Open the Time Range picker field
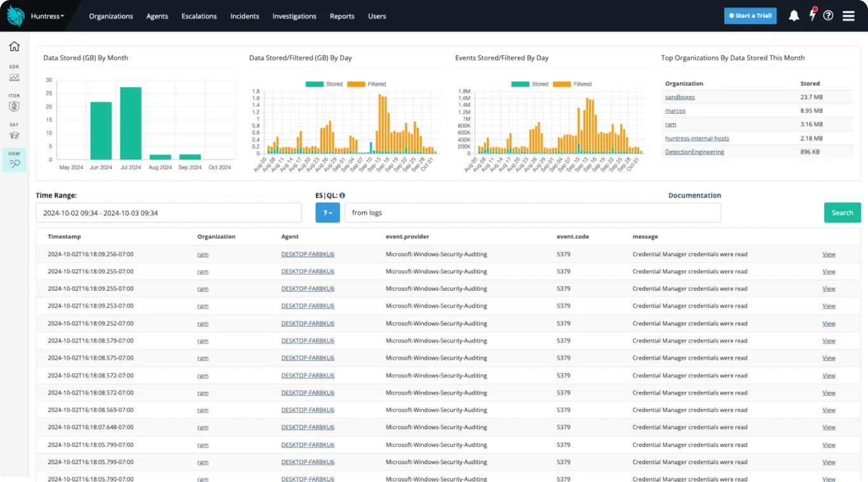Viewport: 868px width, 482px height. coord(168,212)
